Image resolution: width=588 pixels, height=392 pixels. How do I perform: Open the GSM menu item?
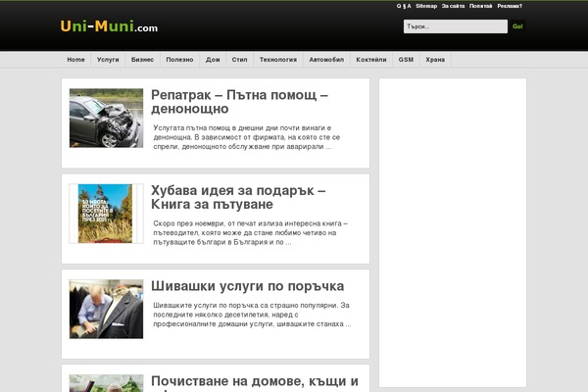tap(406, 60)
